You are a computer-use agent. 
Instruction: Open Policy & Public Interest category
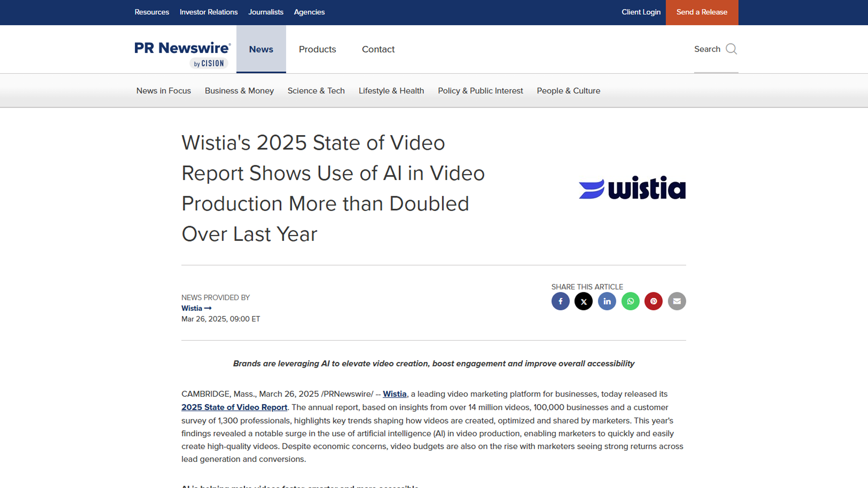tap(480, 91)
